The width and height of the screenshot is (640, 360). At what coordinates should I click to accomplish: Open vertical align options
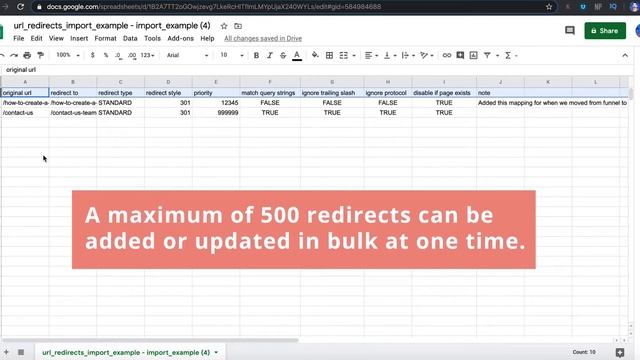pyautogui.click(x=390, y=55)
